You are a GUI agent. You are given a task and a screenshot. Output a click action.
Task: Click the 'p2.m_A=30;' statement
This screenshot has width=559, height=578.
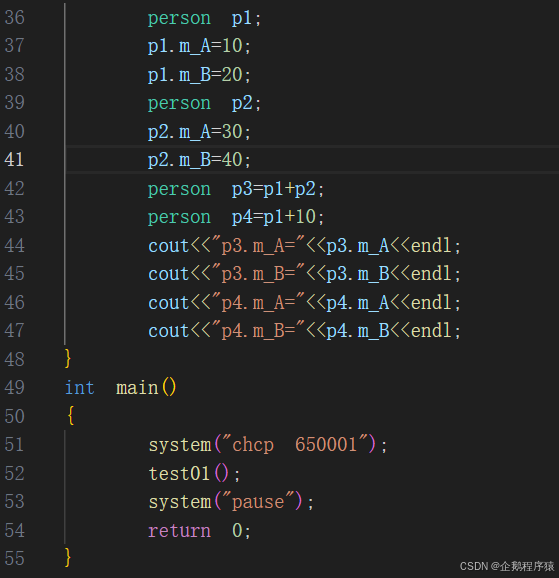click(x=199, y=132)
